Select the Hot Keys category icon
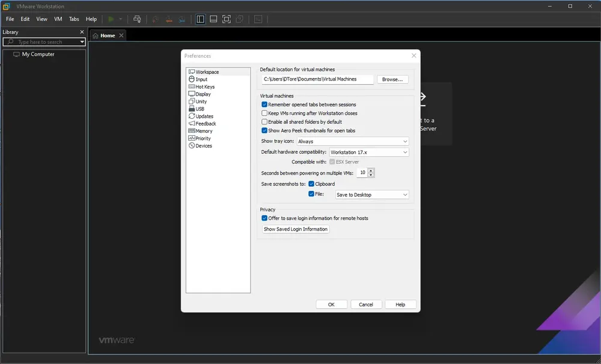Screen dimensions: 601x364 point(192,86)
